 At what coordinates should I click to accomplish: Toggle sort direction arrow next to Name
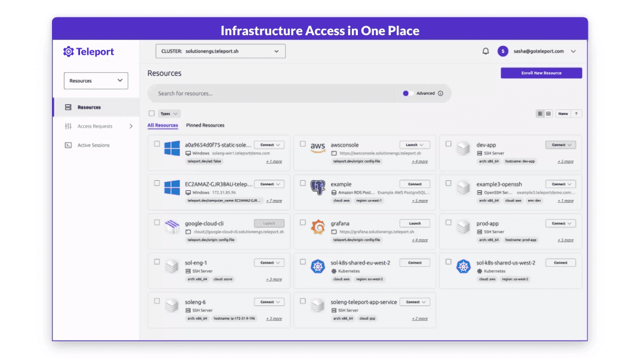pyautogui.click(x=576, y=113)
